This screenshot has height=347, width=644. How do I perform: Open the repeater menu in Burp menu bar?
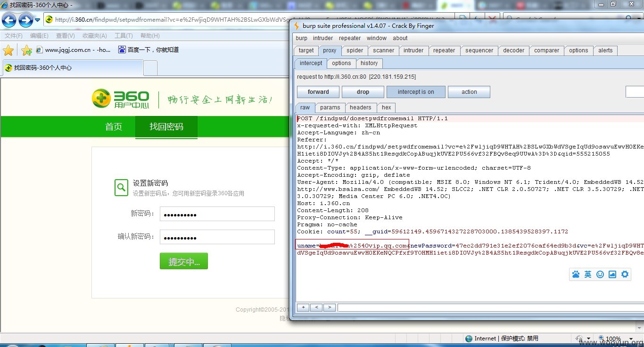coord(350,38)
